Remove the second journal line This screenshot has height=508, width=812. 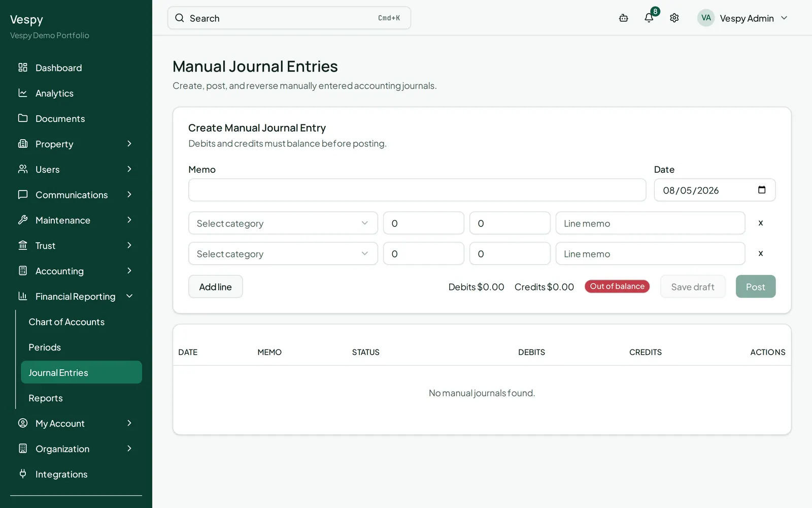pos(761,253)
